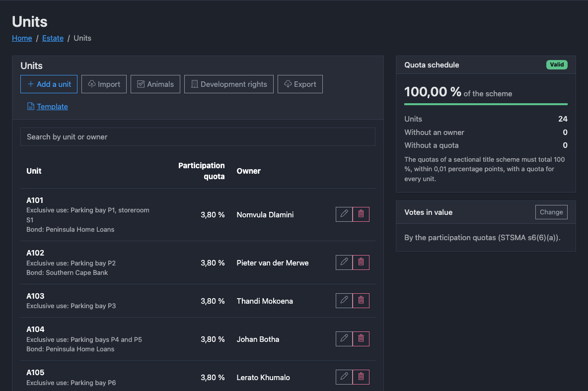Screen dimensions: 588x391
Task: Open the Animals register button
Action: point(155,84)
